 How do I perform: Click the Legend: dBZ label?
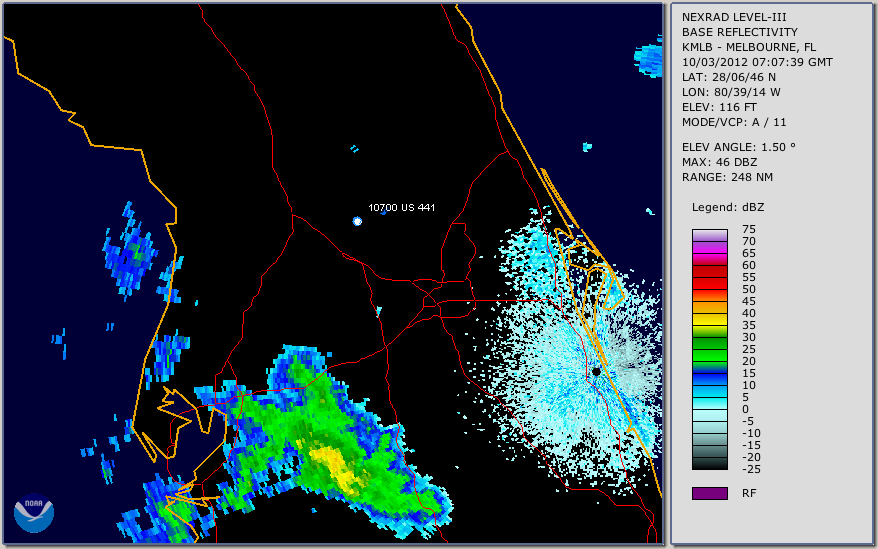(x=727, y=207)
